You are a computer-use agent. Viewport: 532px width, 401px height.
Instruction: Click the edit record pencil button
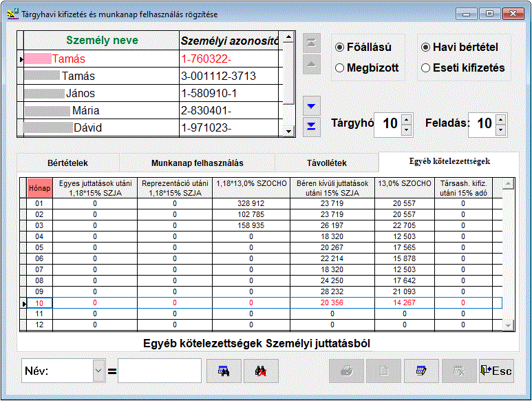pyautogui.click(x=421, y=371)
